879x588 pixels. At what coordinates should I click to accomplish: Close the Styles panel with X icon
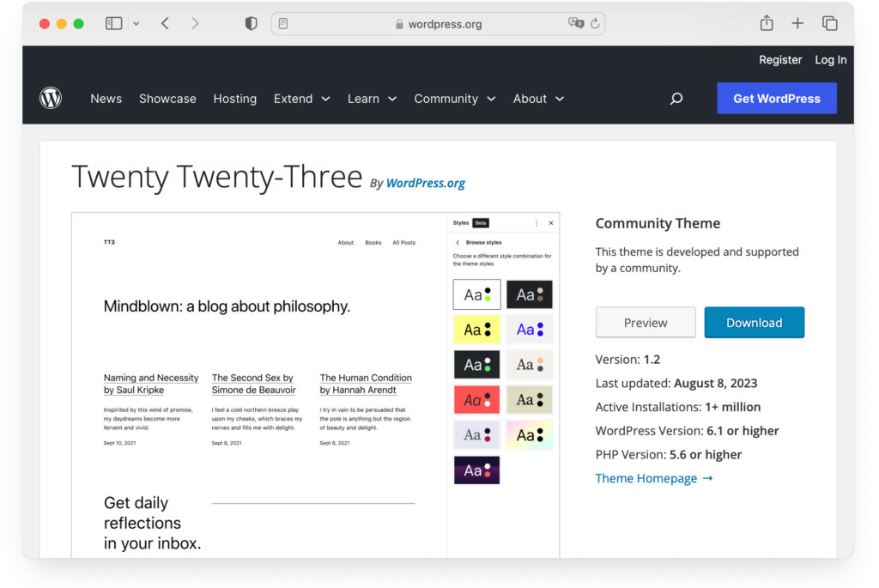[x=551, y=223]
